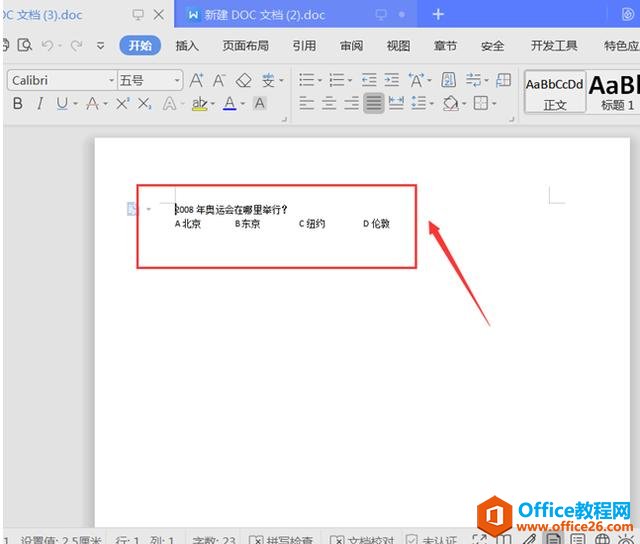Open font dialog launcher

tap(284, 119)
